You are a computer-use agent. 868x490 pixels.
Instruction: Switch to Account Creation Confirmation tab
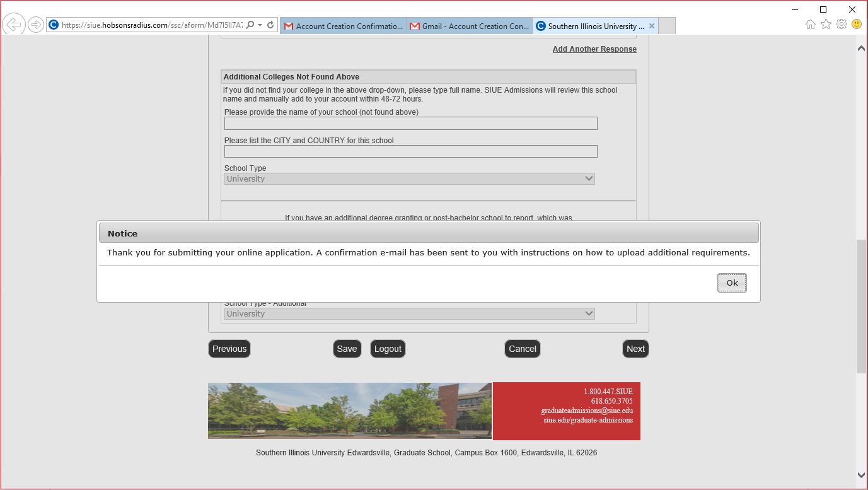click(x=343, y=26)
